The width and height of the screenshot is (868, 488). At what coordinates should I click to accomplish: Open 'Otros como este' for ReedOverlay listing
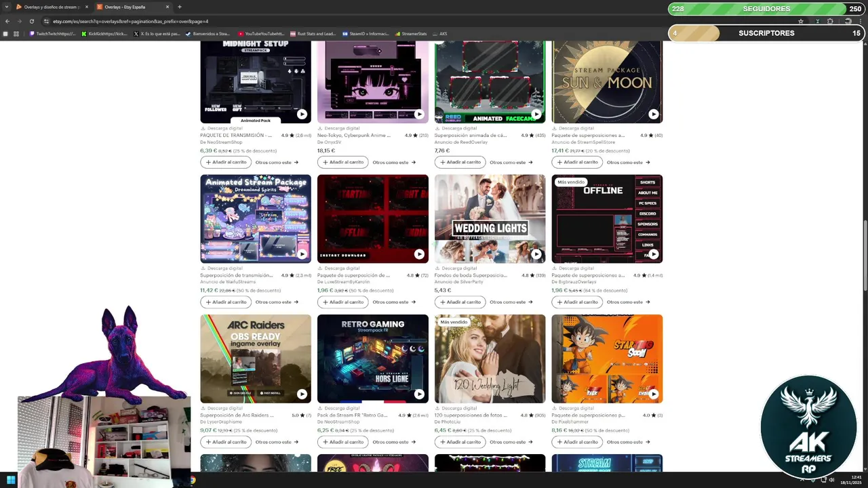click(511, 162)
